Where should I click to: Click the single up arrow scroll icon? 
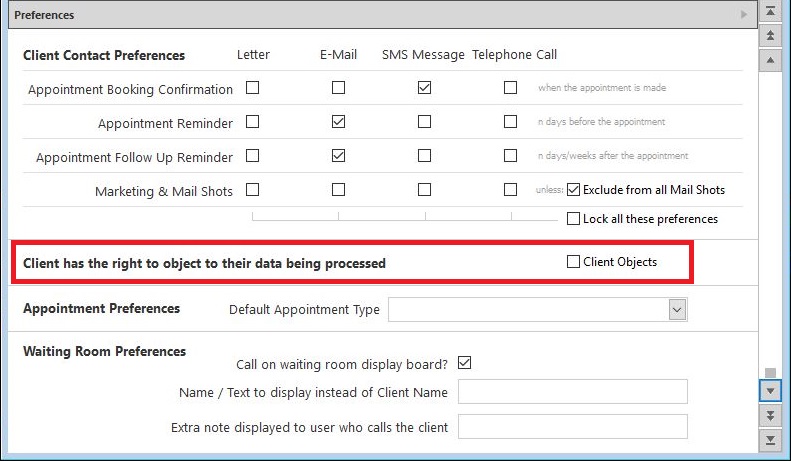(770, 60)
